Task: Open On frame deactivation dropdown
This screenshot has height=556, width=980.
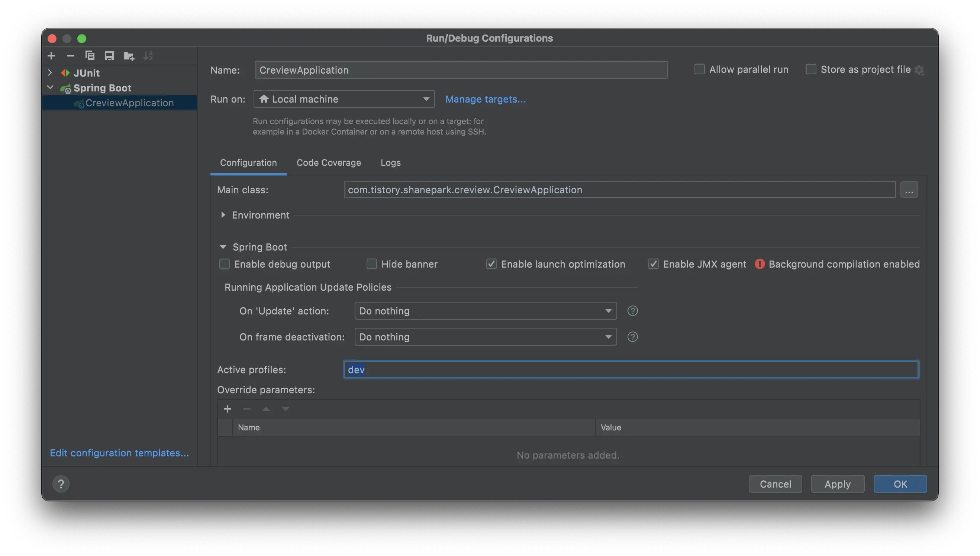Action: click(485, 337)
